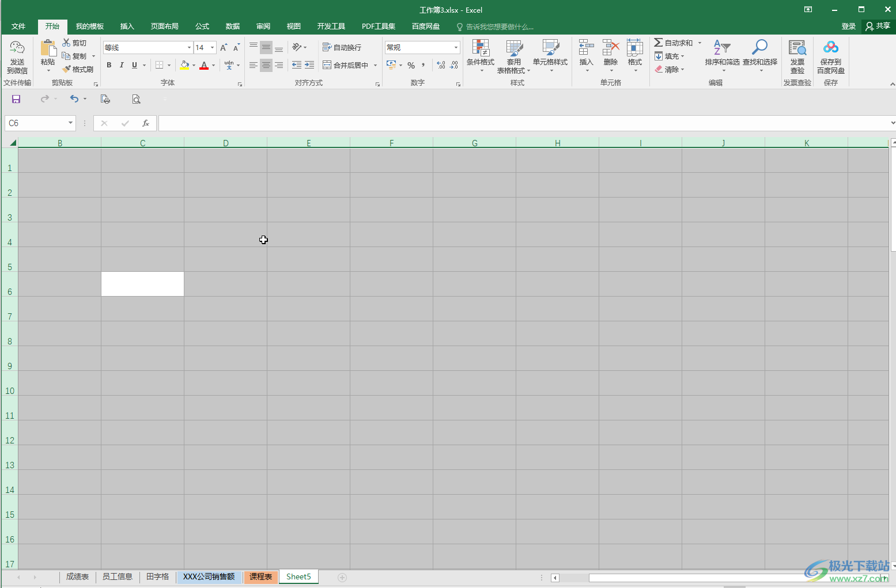
Task: Click decrease decimal places icon
Action: click(454, 65)
